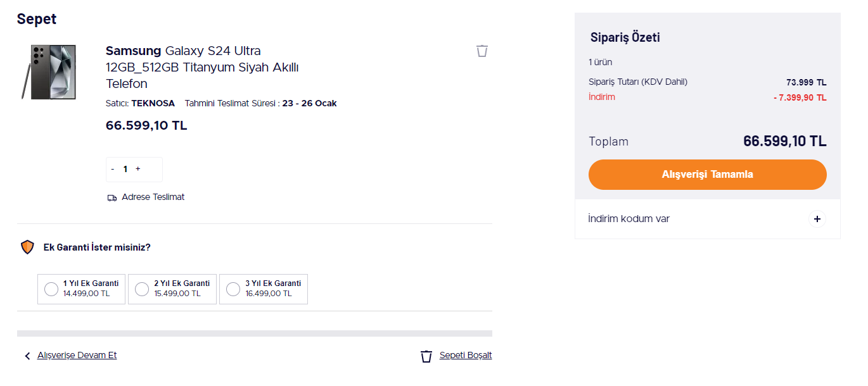Click the Adrese Teslimat delivery label
This screenshot has height=386, width=868.
coord(153,197)
